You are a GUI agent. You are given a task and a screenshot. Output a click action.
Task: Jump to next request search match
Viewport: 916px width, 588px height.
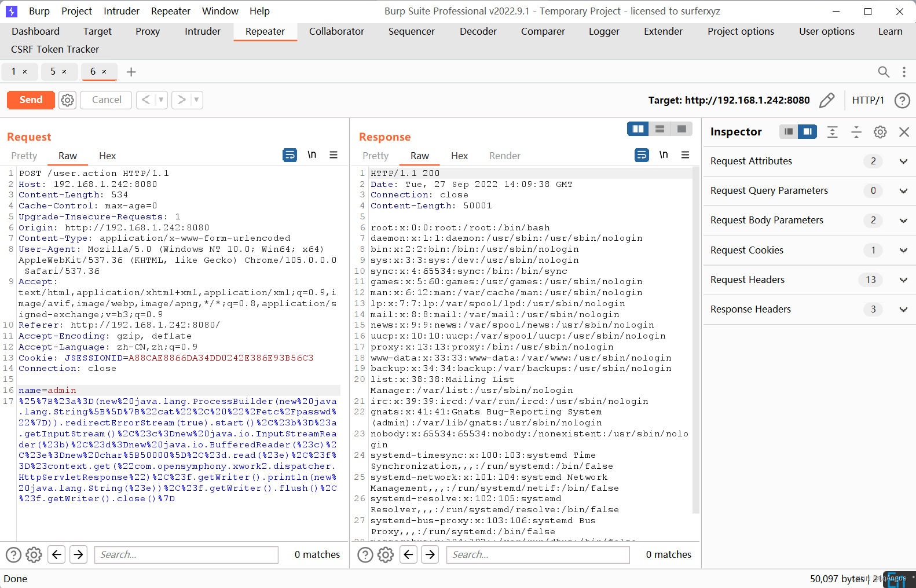[x=78, y=554]
